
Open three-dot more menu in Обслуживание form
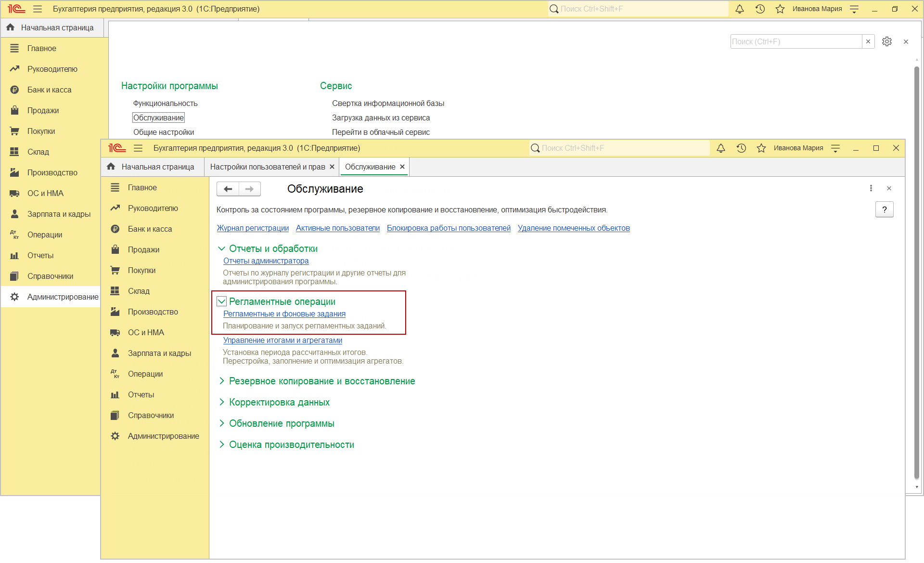(x=871, y=188)
